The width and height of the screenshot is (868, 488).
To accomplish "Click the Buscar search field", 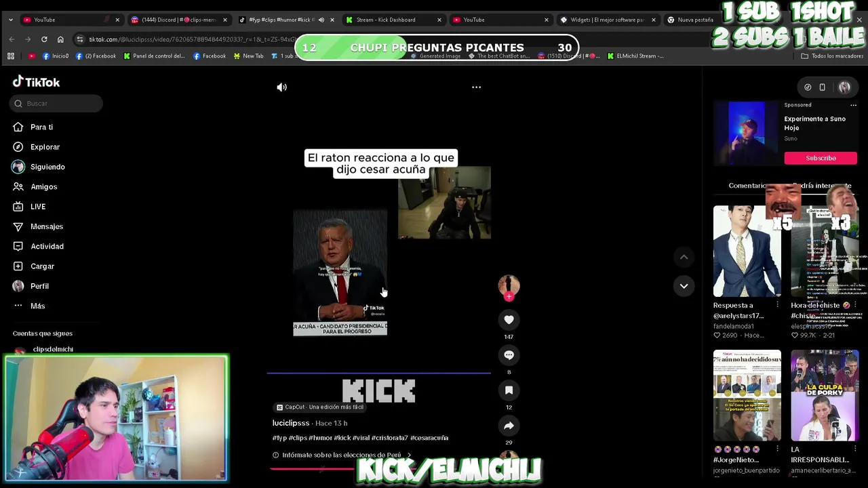I will point(56,104).
